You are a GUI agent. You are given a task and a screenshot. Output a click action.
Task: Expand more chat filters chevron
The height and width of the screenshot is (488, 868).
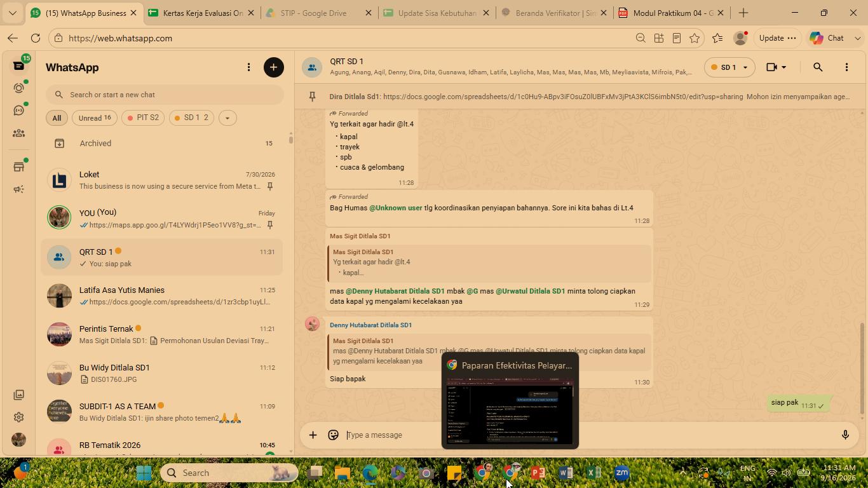click(227, 118)
